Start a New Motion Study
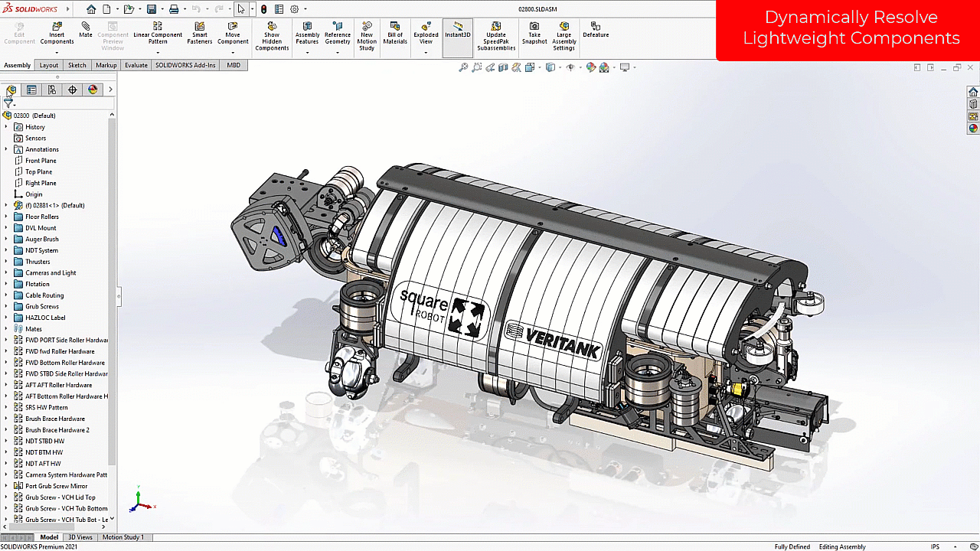This screenshot has height=551, width=980. 367,36
